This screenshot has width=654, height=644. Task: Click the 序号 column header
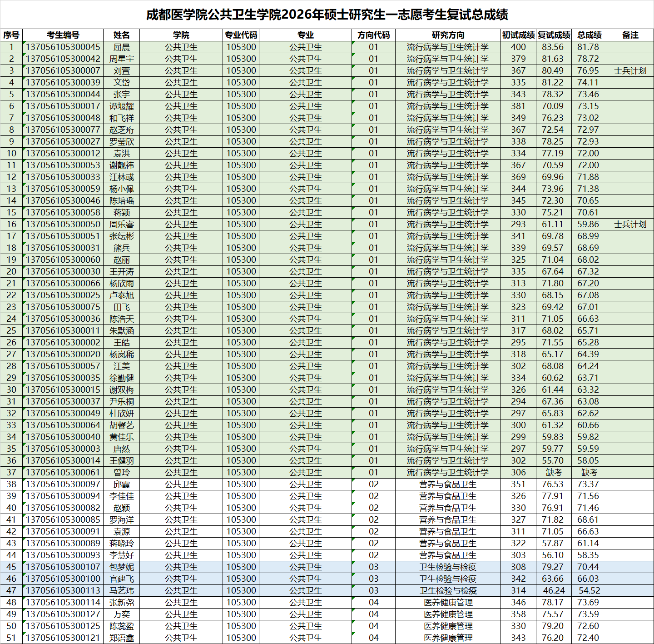coord(11,35)
